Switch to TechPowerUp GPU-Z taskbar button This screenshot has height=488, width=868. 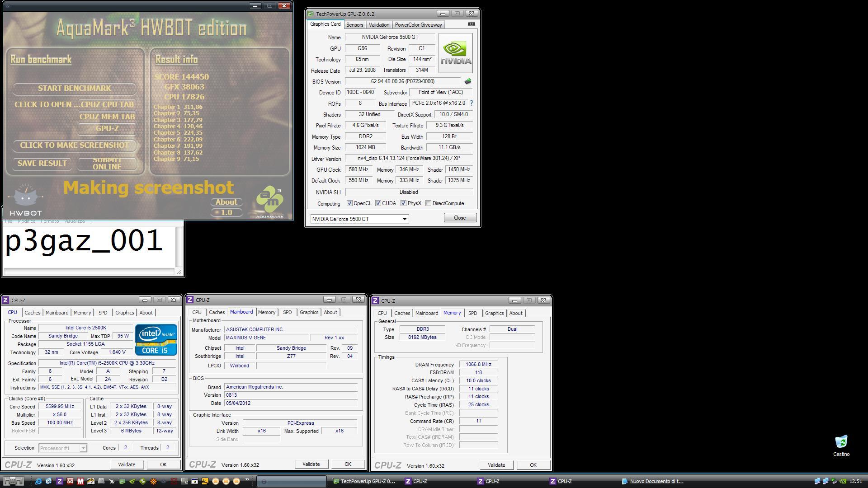point(364,481)
